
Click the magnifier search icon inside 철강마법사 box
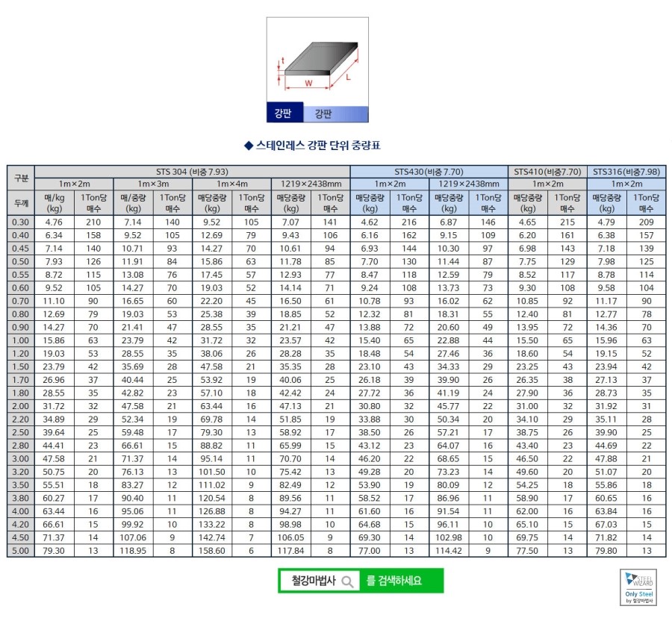point(348,581)
